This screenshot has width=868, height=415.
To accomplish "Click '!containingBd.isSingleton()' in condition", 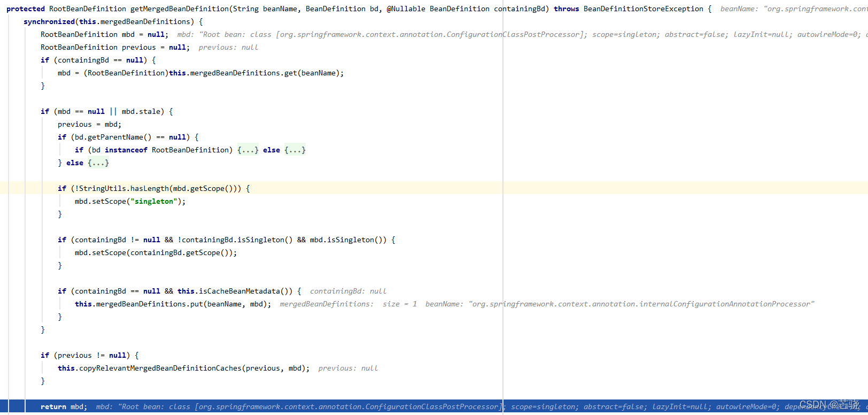I will pyautogui.click(x=235, y=240).
